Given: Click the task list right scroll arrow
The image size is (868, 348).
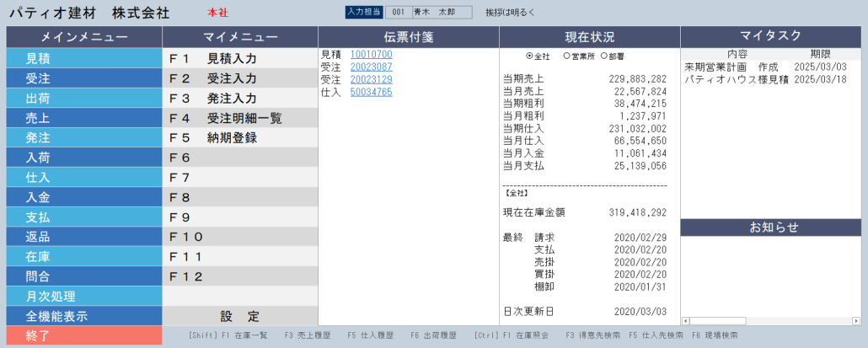Looking at the screenshot, I should pyautogui.click(x=857, y=320).
